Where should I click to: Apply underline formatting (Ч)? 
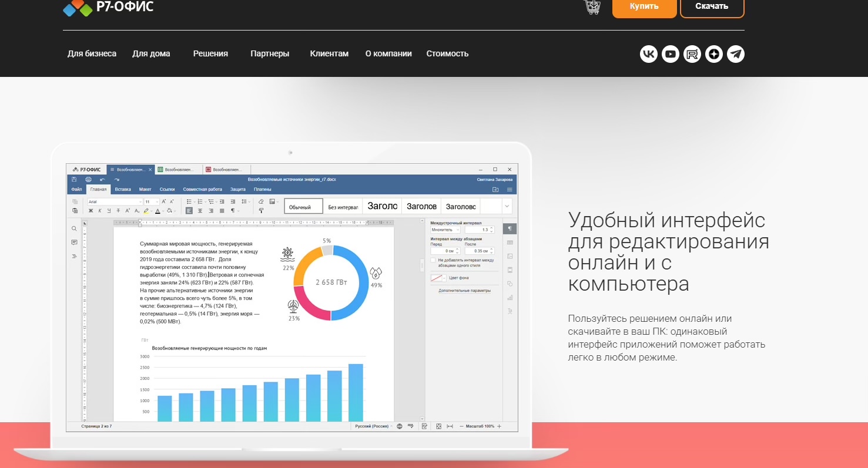[109, 210]
